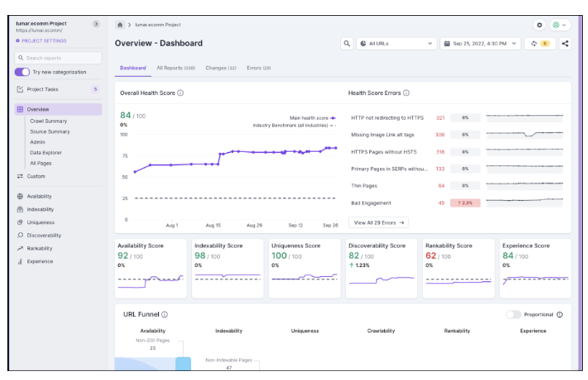Switch to the All Reports tab
The width and height of the screenshot is (588, 380).
[x=176, y=68]
